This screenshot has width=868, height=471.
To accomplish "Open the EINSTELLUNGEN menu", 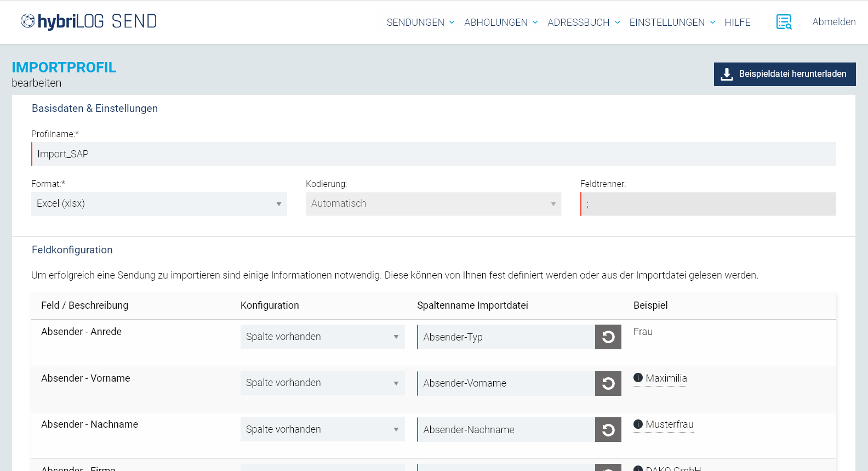I will click(x=672, y=22).
